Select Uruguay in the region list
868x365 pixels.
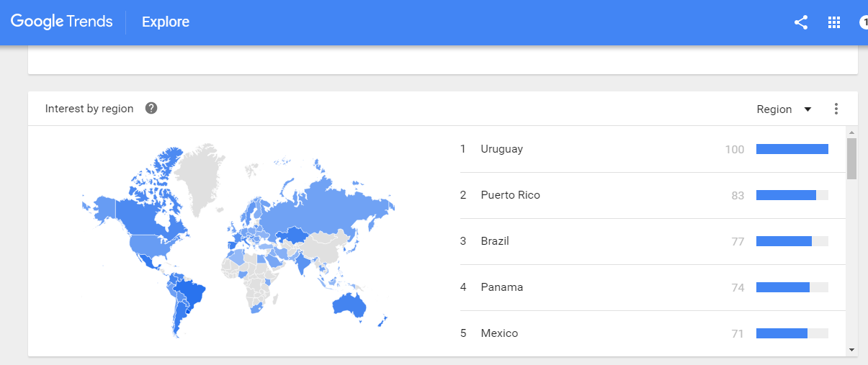[502, 149]
